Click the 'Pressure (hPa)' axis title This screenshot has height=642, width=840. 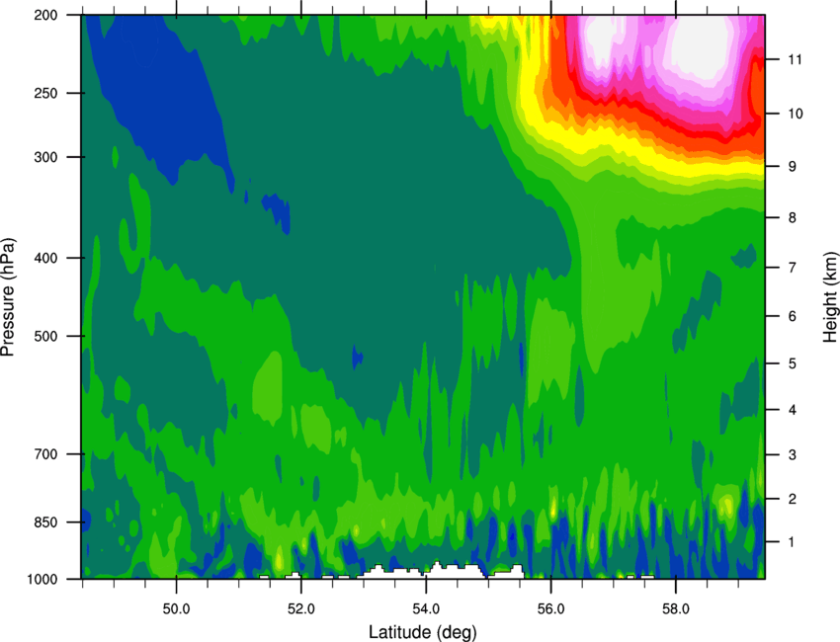coord(8,297)
